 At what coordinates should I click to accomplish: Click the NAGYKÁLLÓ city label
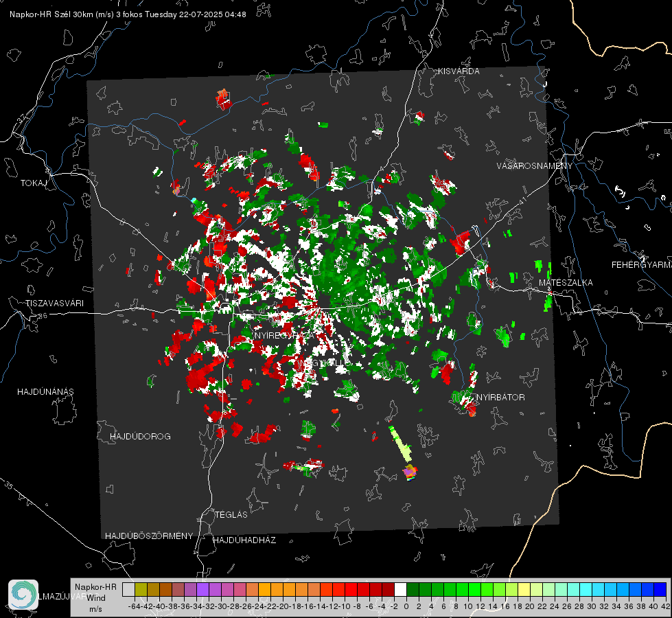[325, 363]
